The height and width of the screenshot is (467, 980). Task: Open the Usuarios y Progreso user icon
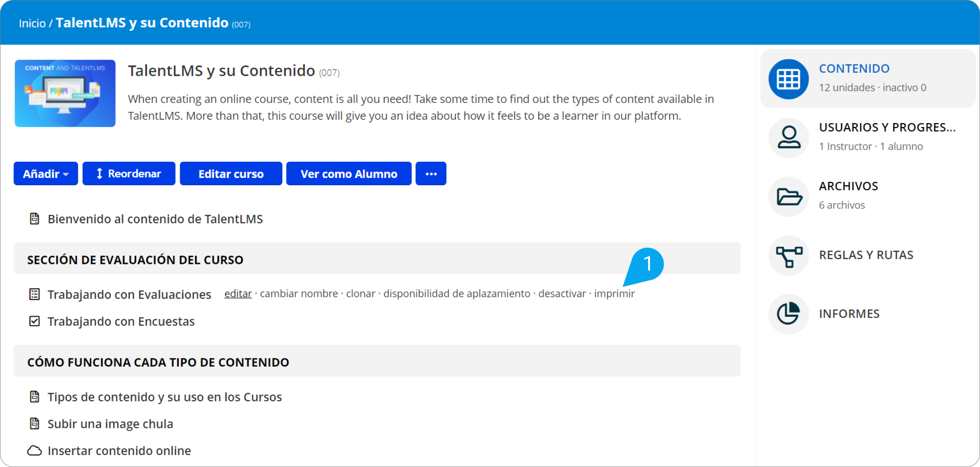point(788,138)
